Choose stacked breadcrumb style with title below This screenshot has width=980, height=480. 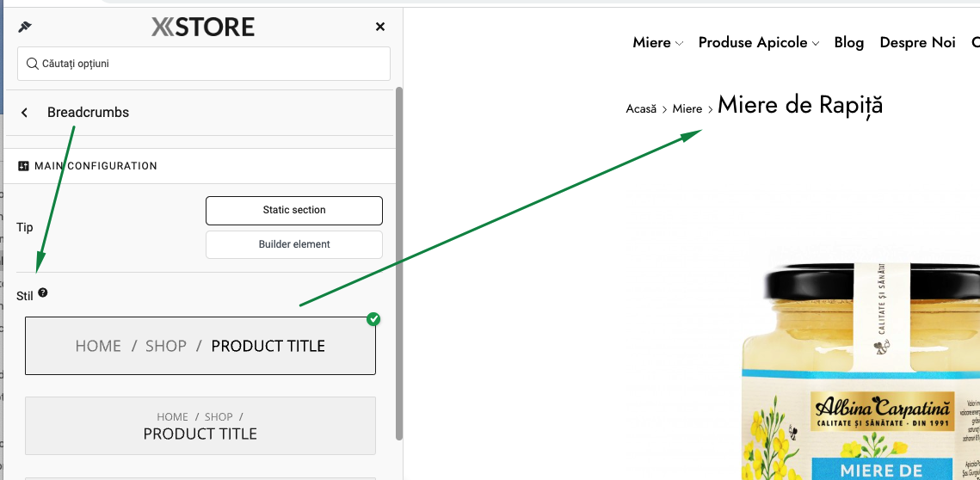[x=200, y=426]
